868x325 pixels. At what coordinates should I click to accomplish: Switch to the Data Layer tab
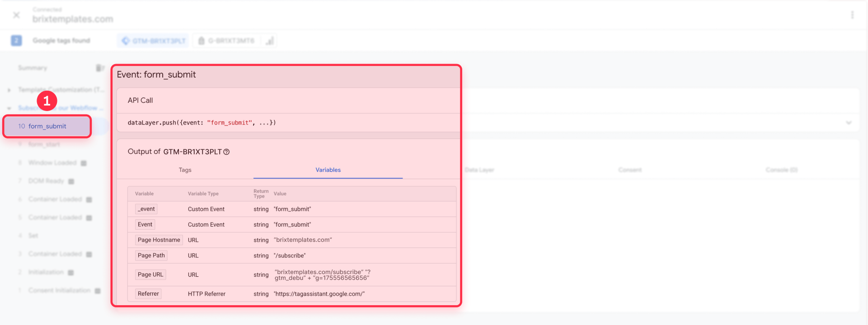(x=479, y=170)
